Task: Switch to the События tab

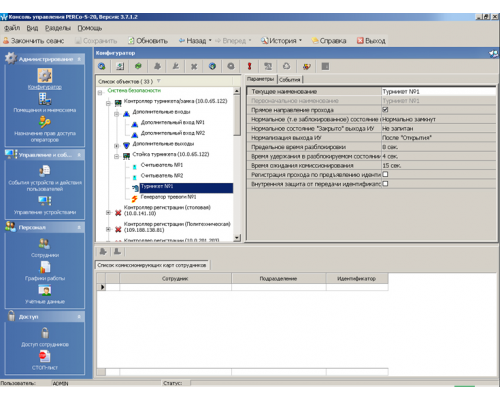Action: 290,79
